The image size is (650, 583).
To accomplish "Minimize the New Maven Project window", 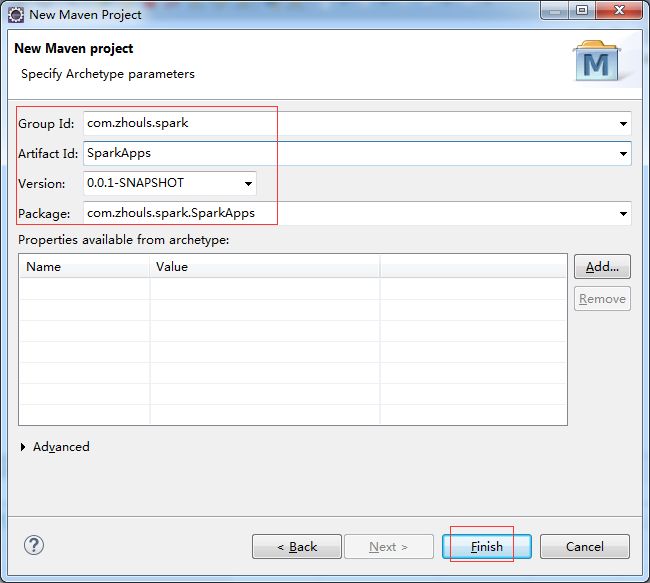I will (555, 11).
